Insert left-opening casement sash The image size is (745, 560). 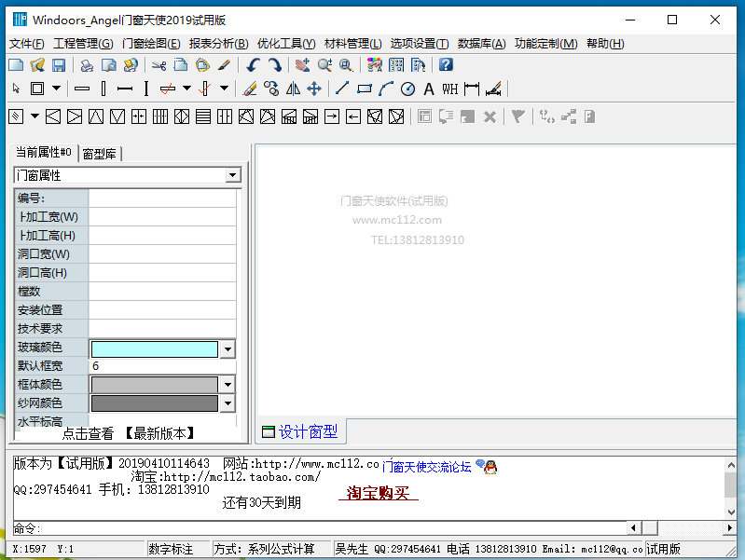point(53,116)
